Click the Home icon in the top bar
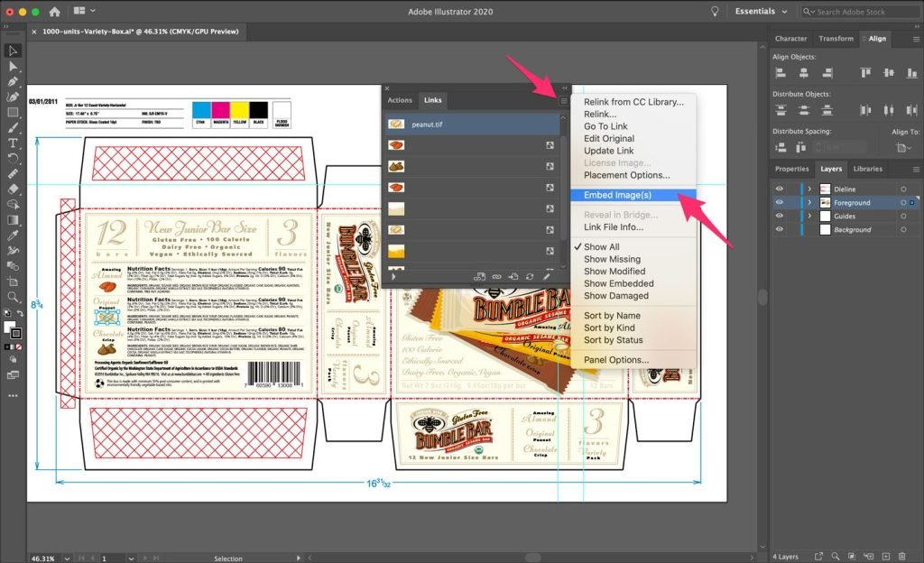The height and width of the screenshot is (563, 924). click(x=55, y=11)
